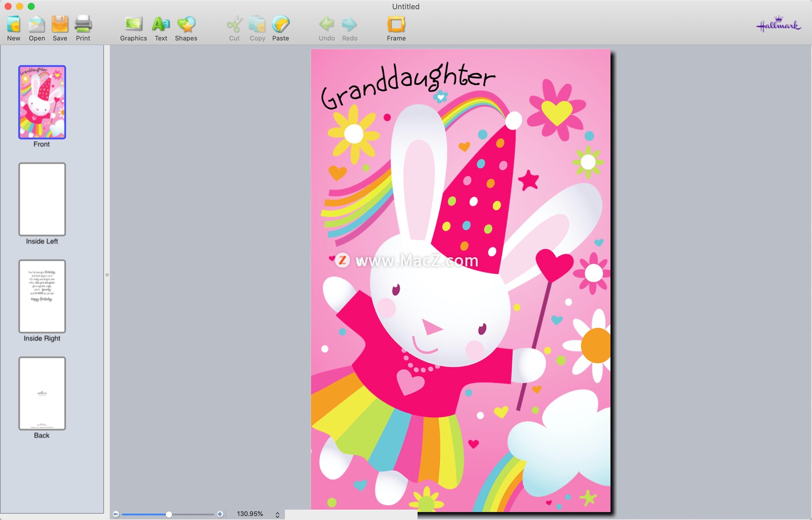This screenshot has width=812, height=520.
Task: Select the Frame tool
Action: coord(396,25)
